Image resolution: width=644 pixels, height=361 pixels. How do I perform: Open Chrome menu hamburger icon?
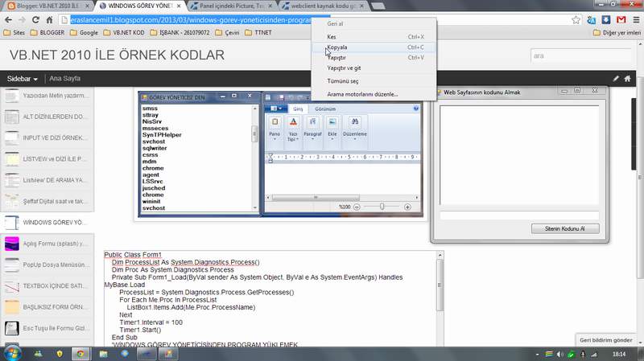click(636, 19)
